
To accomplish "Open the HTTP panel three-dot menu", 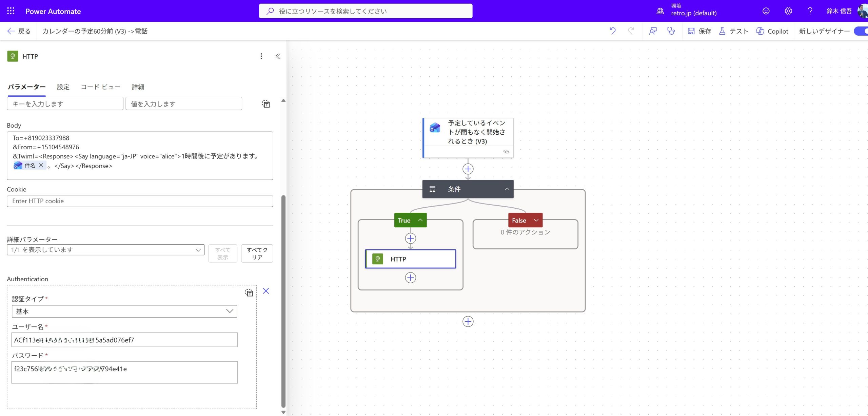I will pyautogui.click(x=261, y=56).
